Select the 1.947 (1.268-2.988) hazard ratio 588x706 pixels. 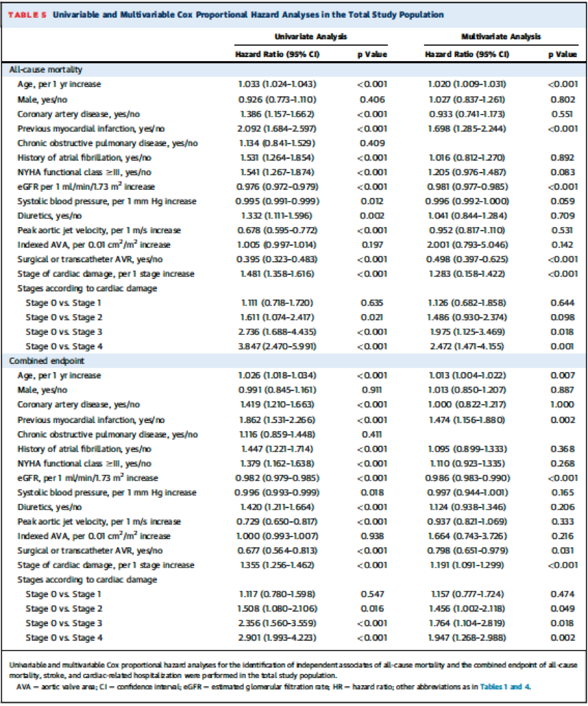click(466, 638)
